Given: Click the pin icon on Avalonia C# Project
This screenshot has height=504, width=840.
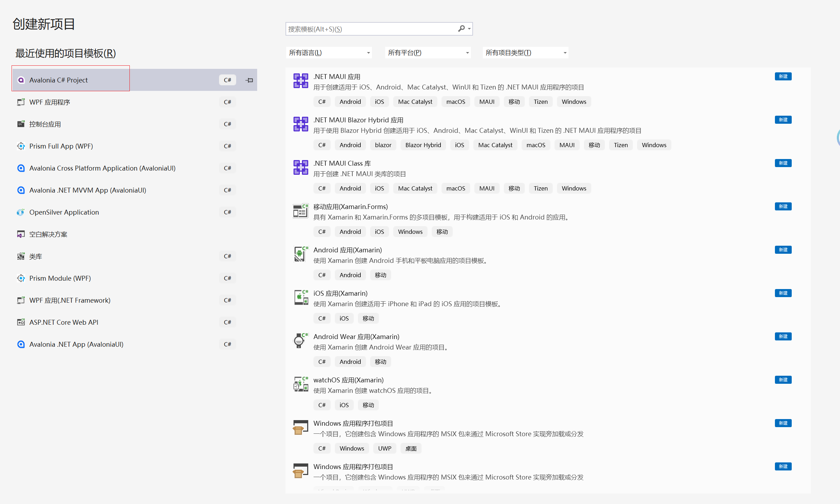Looking at the screenshot, I should 249,80.
